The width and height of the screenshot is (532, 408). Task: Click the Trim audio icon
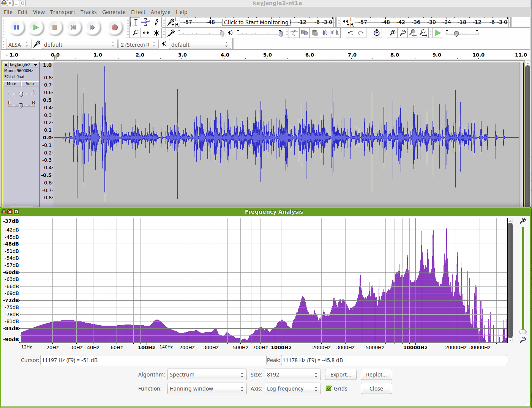325,33
